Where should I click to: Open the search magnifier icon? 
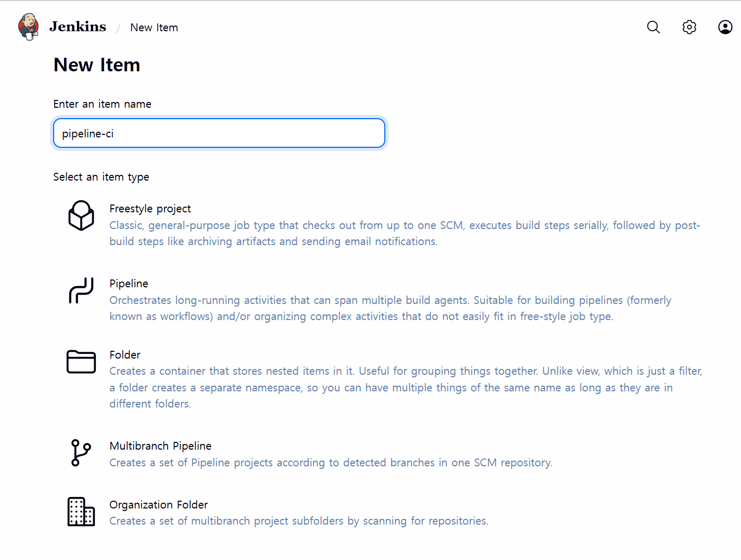pos(653,27)
